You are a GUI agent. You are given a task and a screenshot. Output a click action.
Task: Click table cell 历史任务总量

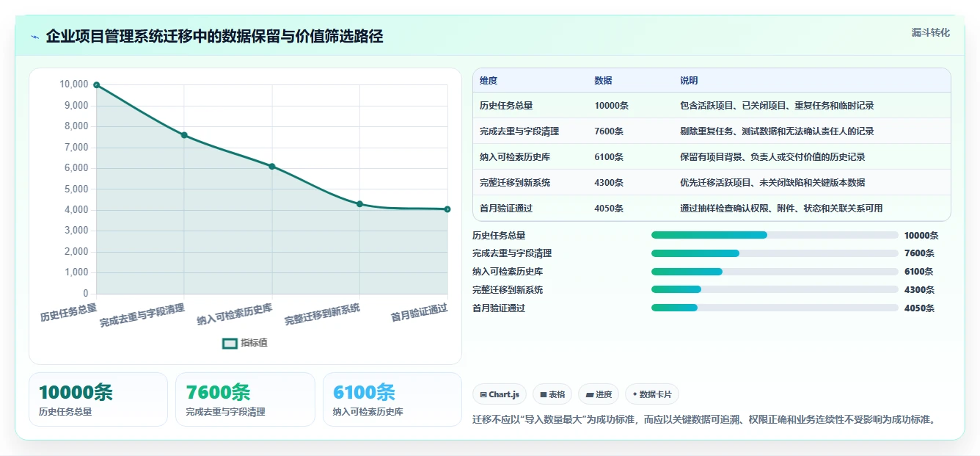click(506, 106)
